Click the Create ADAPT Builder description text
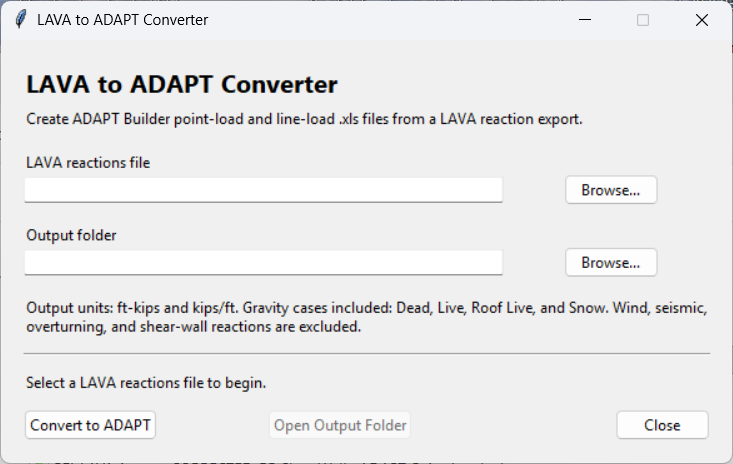Image resolution: width=733 pixels, height=464 pixels. click(x=304, y=119)
